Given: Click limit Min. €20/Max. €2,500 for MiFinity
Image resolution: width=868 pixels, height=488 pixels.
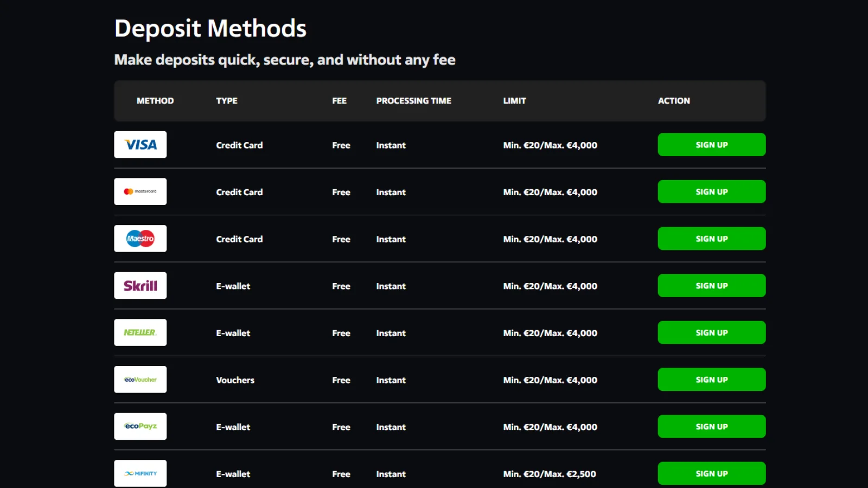Looking at the screenshot, I should (x=550, y=474).
